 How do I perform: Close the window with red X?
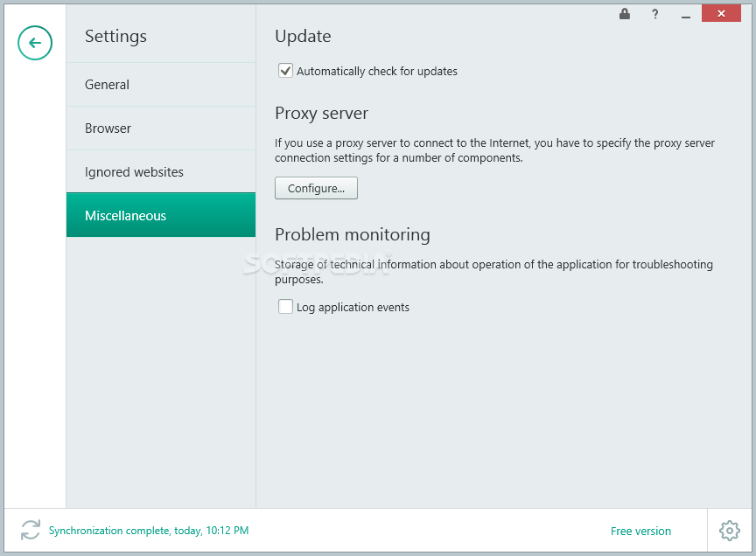[721, 13]
